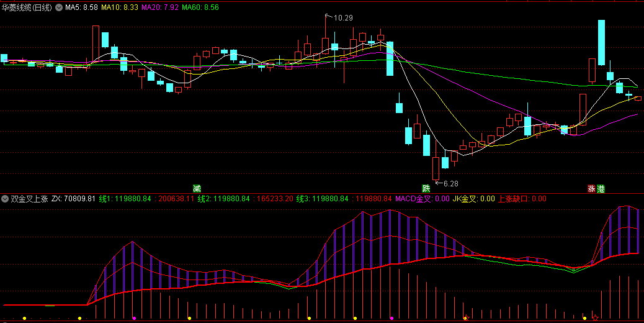Open the green 减 event marker
The height and width of the screenshot is (323, 644).
(x=197, y=189)
